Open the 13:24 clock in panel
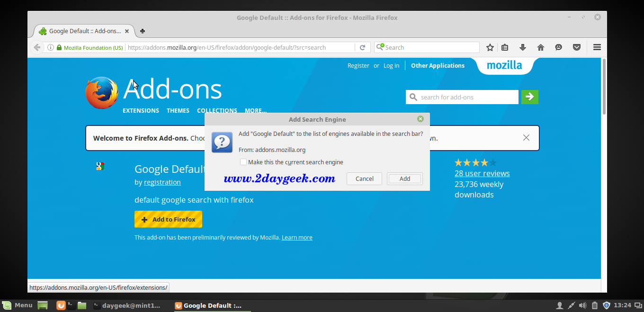This screenshot has width=644, height=312. pos(623,305)
